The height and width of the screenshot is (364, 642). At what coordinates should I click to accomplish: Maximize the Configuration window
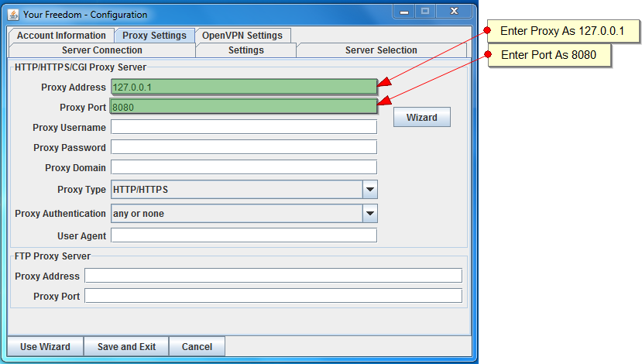pos(425,12)
